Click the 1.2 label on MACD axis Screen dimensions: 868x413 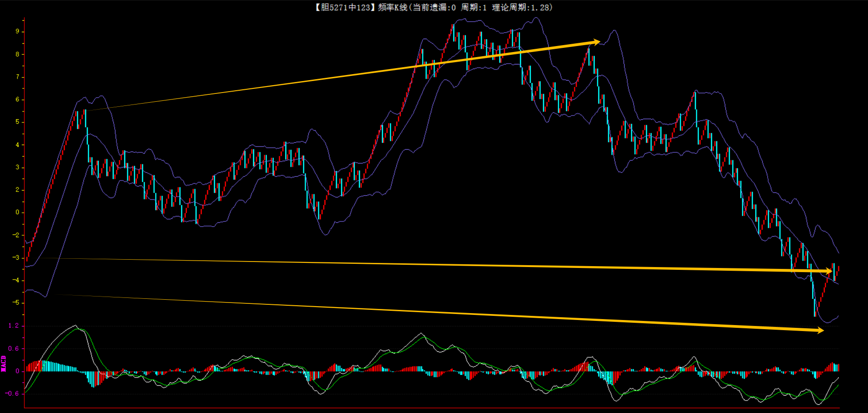tap(13, 326)
